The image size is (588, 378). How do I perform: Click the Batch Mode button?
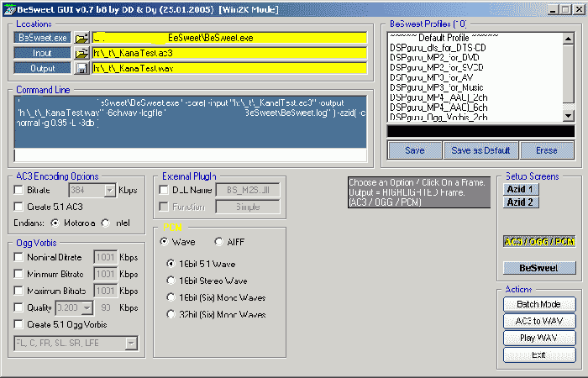(x=539, y=304)
